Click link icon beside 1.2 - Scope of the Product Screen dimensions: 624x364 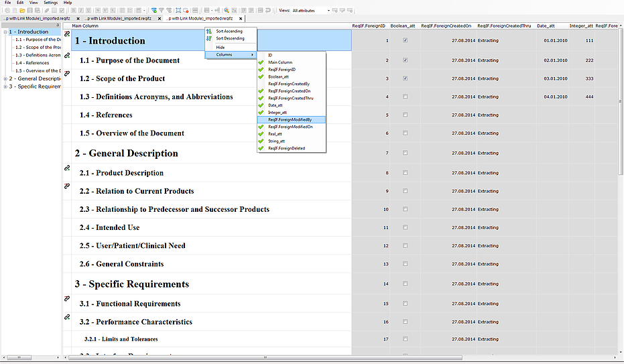tap(67, 74)
